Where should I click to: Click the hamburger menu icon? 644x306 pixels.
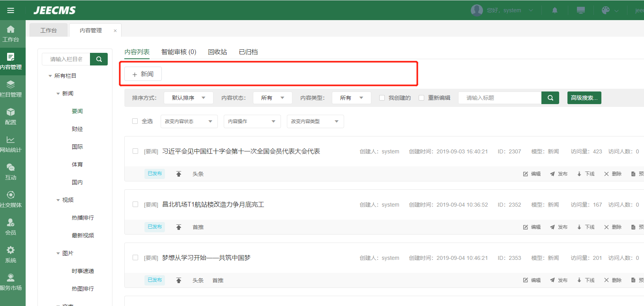tap(11, 10)
